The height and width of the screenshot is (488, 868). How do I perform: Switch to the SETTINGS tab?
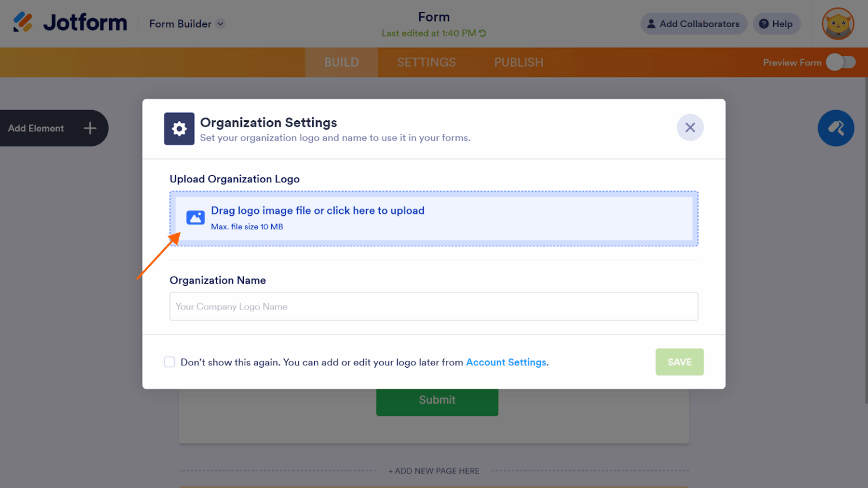426,62
